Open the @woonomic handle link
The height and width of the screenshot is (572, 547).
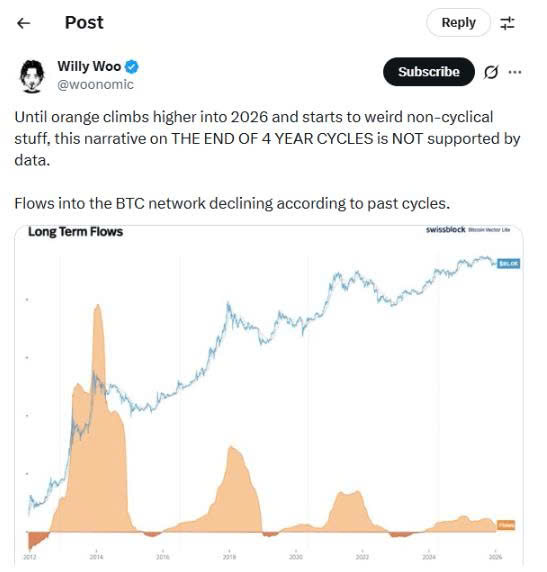coord(96,84)
